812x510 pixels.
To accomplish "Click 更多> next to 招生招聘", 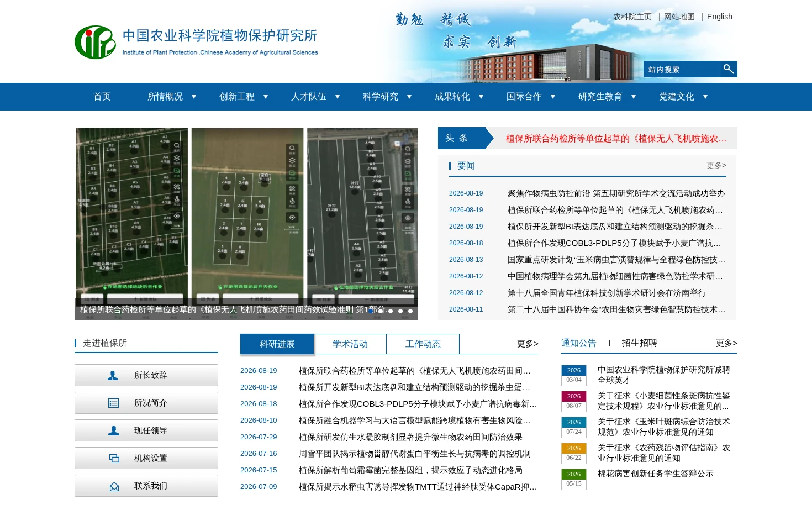I will pyautogui.click(x=726, y=343).
